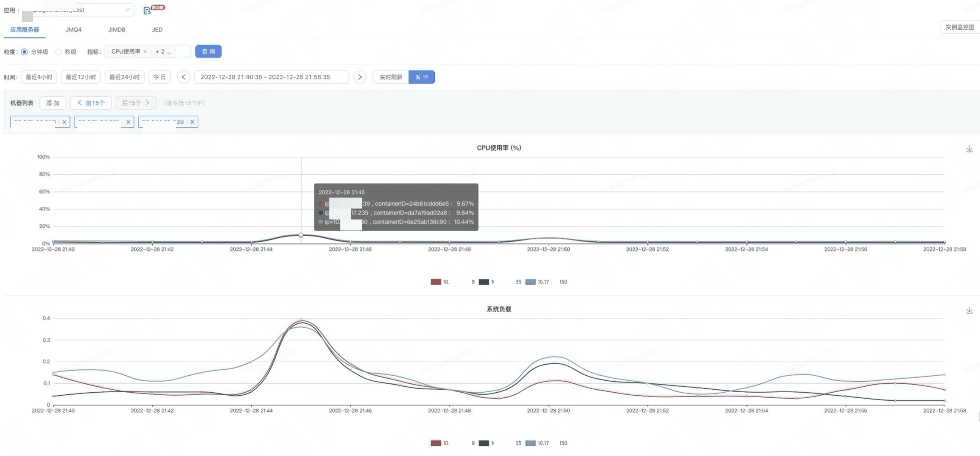Click the new-feature document icon beside application selector
Screen dimensions: 980x456
147,10
